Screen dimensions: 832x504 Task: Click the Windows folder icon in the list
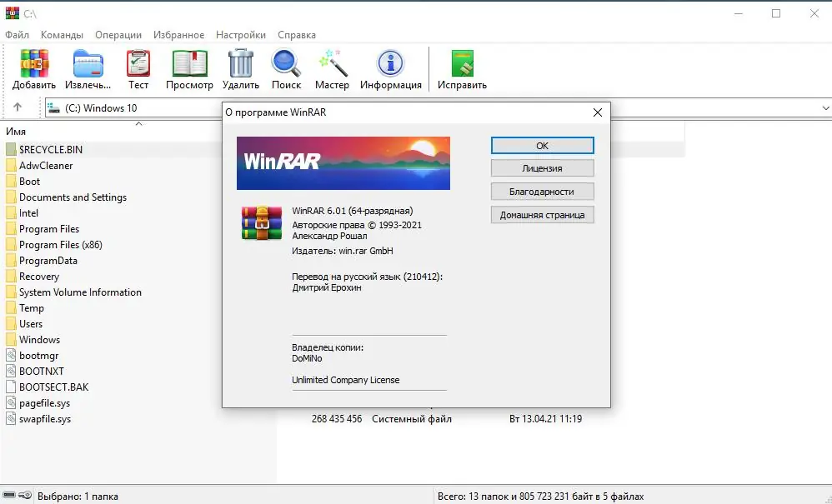tap(11, 339)
